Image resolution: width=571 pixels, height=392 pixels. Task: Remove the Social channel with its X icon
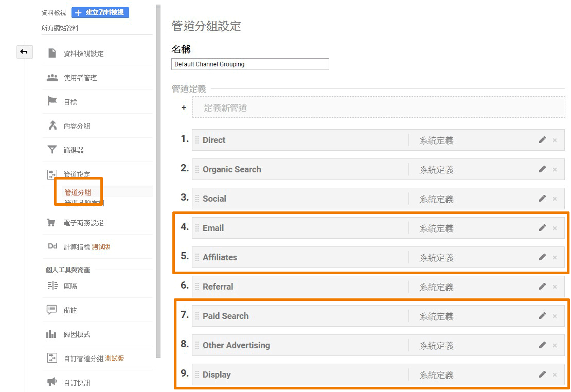(555, 199)
